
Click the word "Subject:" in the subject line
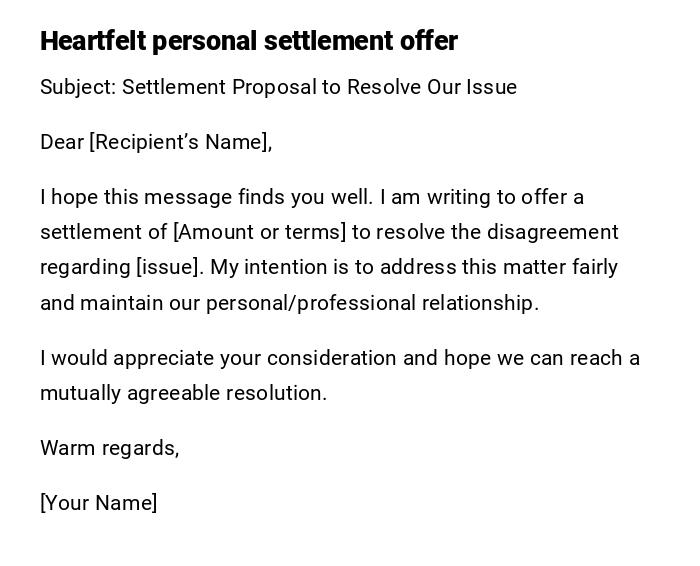coord(78,87)
